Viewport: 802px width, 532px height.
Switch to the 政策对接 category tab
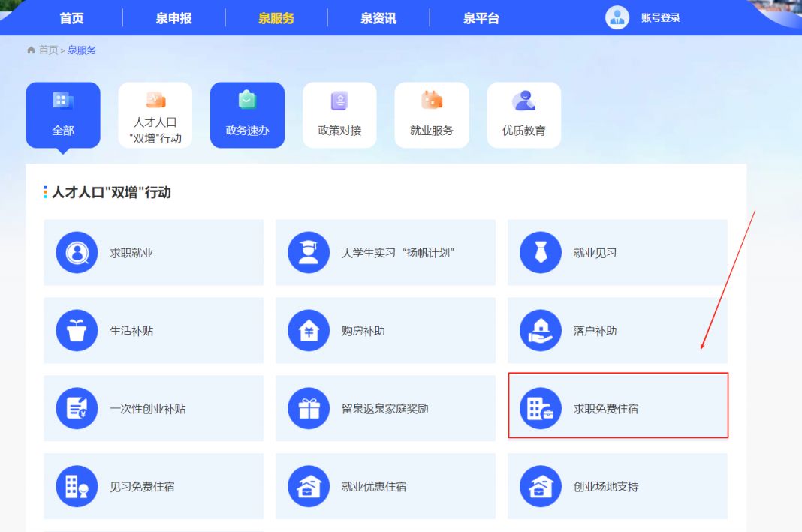[339, 115]
